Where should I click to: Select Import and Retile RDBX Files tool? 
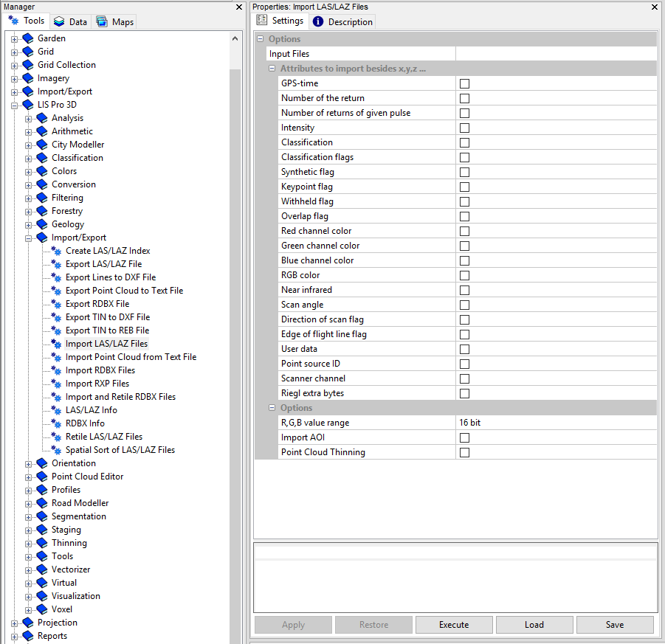[x=120, y=397]
